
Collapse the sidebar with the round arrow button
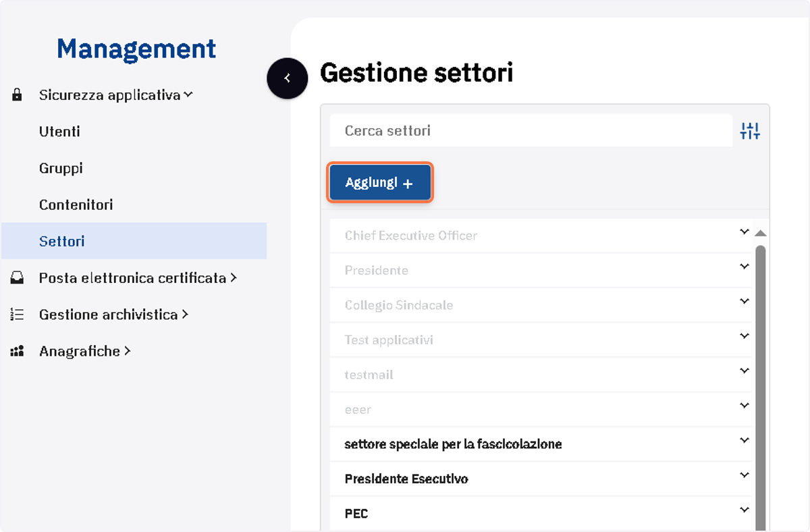point(287,78)
